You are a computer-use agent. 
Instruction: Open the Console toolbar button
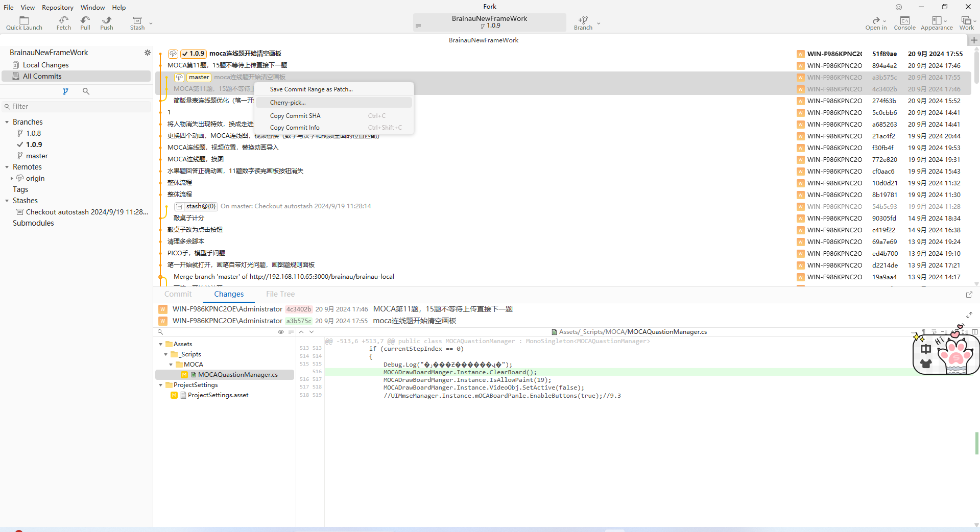(x=904, y=23)
